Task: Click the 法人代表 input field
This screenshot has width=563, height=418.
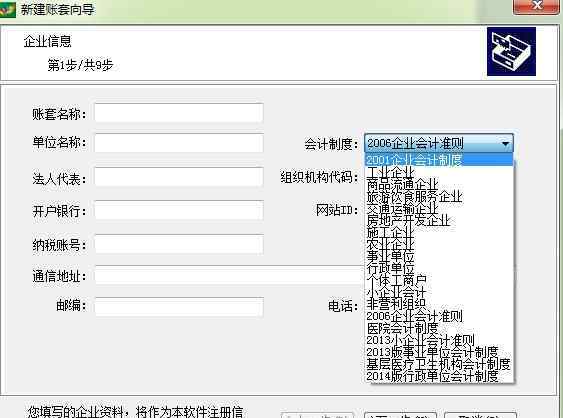Action: [179, 177]
